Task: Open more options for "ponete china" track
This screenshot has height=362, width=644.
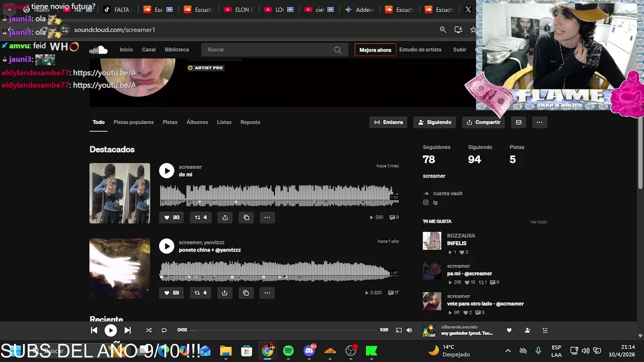Action: [267, 293]
